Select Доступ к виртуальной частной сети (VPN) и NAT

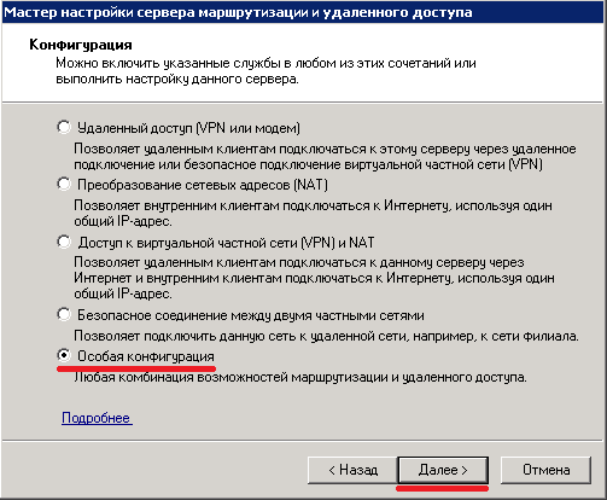click(x=66, y=242)
